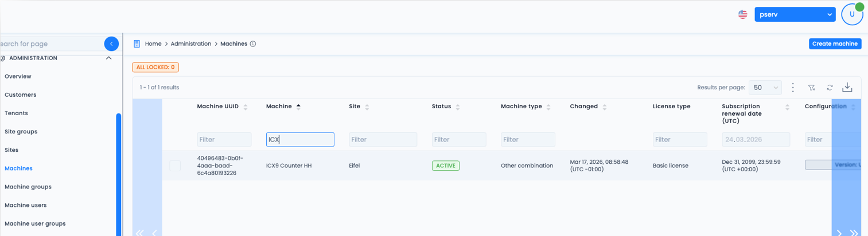The image size is (868, 236).
Task: Select Machines in the sidebar
Action: (18, 168)
